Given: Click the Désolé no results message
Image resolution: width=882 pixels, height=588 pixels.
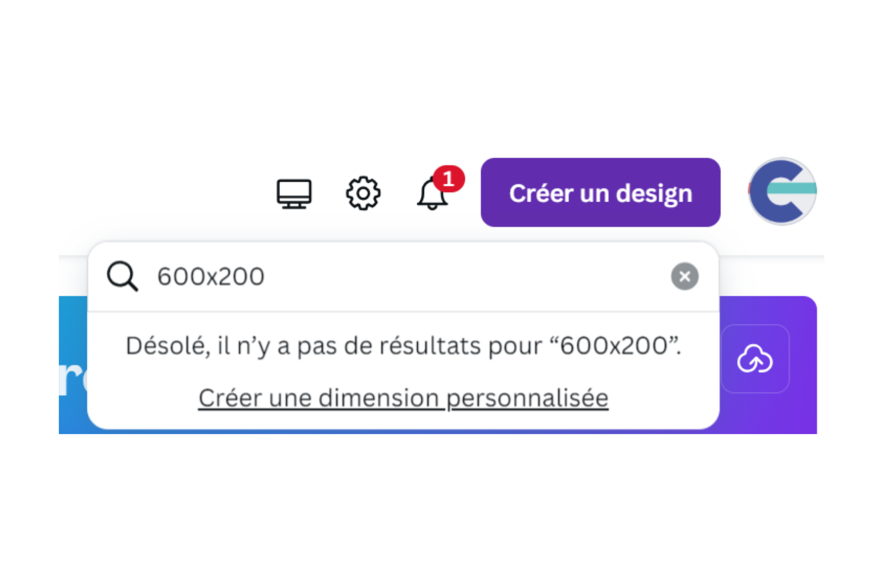Looking at the screenshot, I should point(403,346).
